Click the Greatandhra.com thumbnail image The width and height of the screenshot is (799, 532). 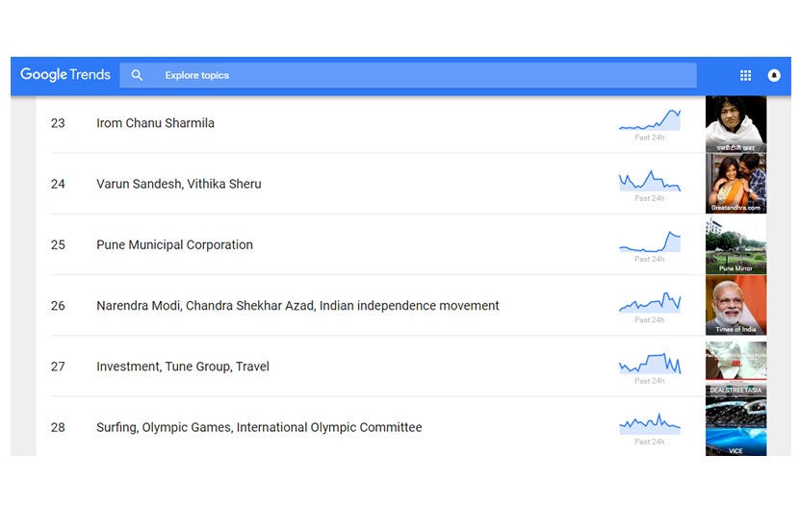735,184
